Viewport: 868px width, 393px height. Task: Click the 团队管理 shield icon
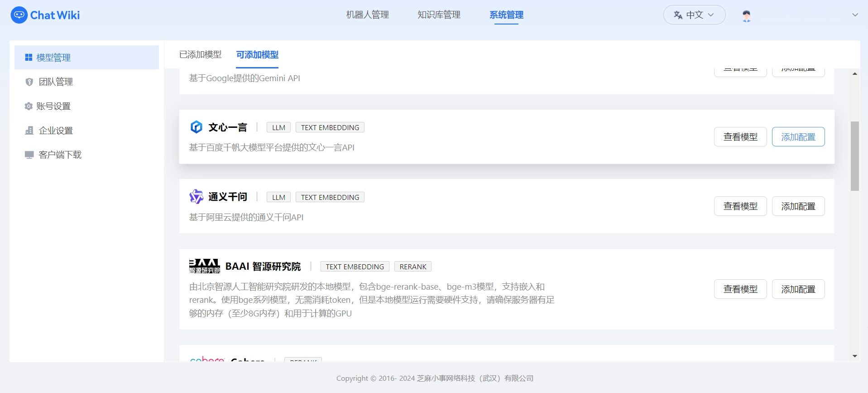tap(29, 82)
